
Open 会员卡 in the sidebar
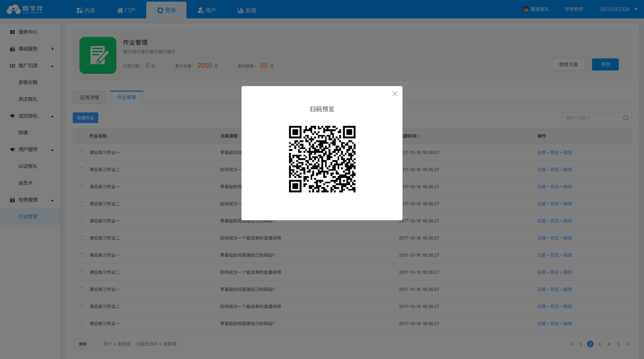(25, 183)
